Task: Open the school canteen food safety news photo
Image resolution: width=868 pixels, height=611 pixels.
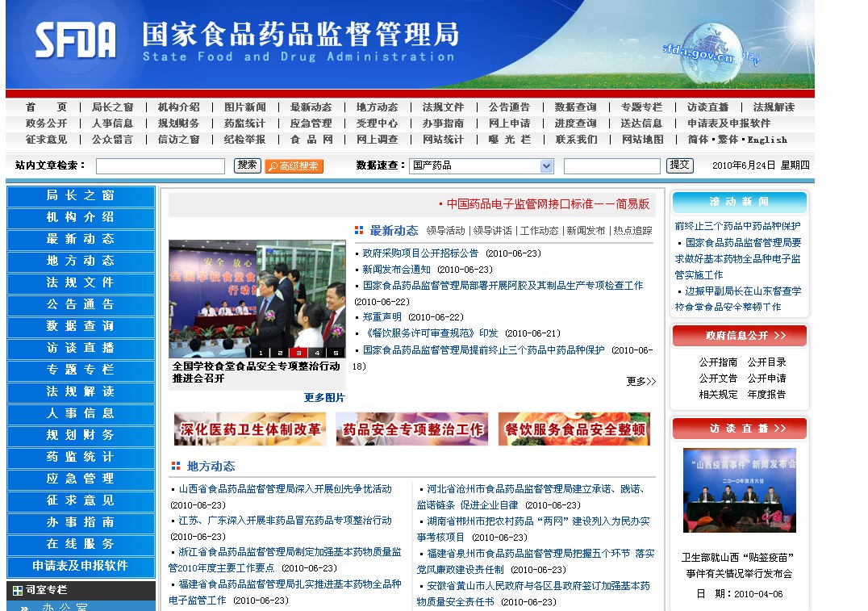Action: (x=257, y=299)
